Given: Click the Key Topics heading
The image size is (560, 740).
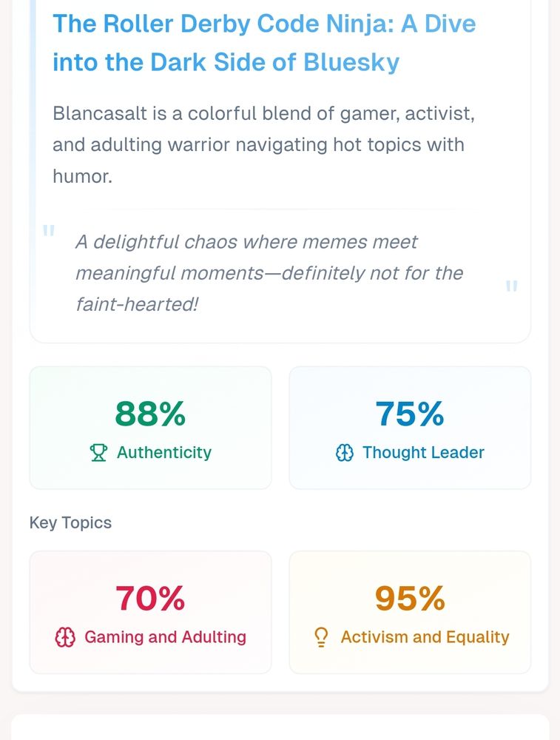Looking at the screenshot, I should [x=70, y=522].
